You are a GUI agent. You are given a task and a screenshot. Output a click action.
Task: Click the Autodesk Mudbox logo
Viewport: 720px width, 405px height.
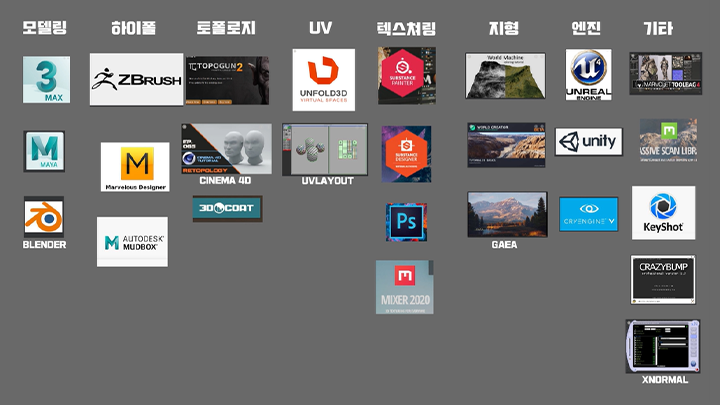132,242
